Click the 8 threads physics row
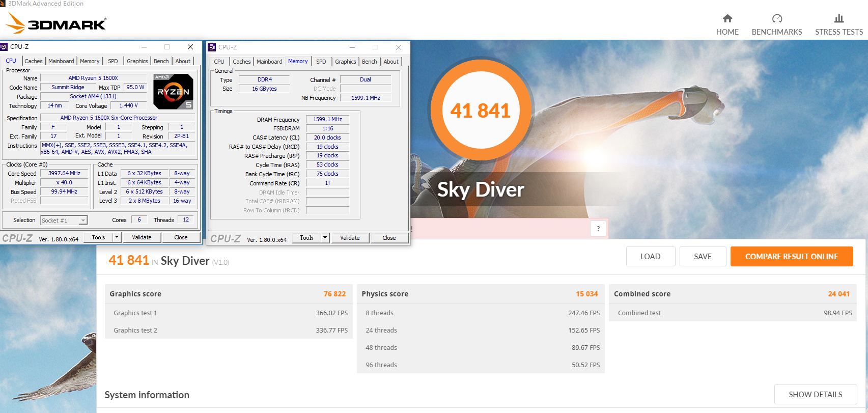Image resolution: width=868 pixels, height=413 pixels. pos(481,313)
